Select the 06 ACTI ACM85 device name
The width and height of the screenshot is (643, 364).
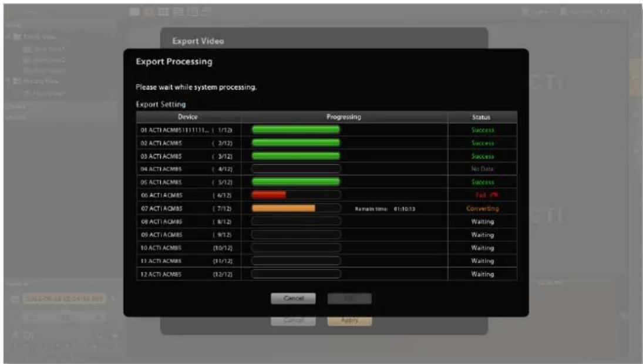161,195
